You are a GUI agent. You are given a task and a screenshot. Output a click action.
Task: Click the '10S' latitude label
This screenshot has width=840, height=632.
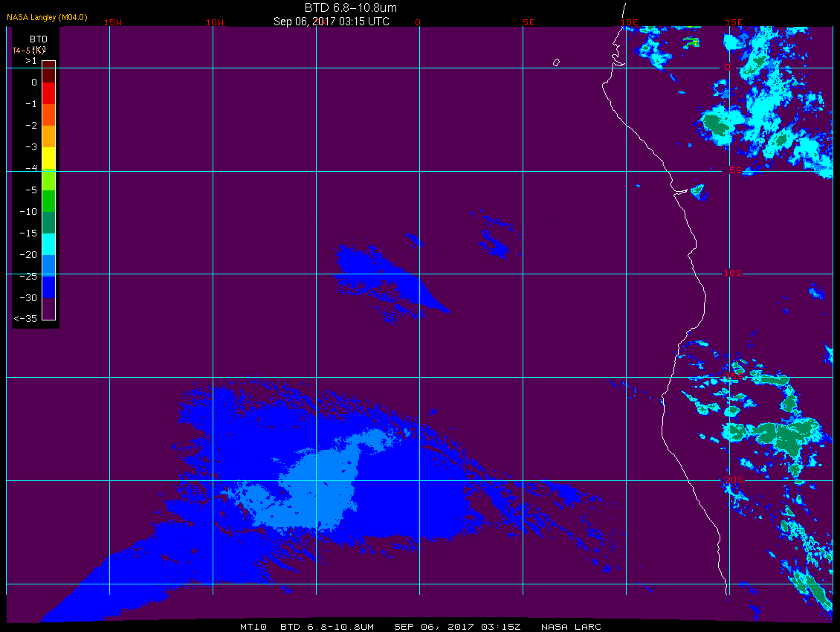pyautogui.click(x=733, y=274)
